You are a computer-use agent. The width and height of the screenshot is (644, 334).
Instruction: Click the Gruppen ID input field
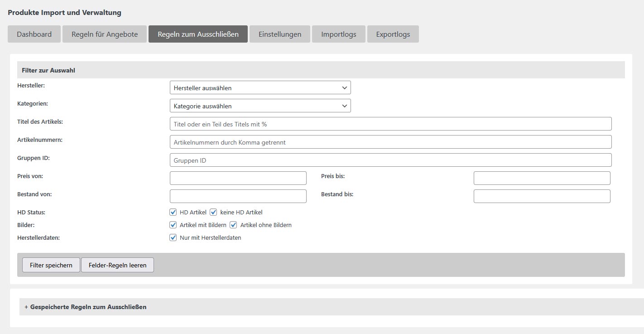[390, 160]
